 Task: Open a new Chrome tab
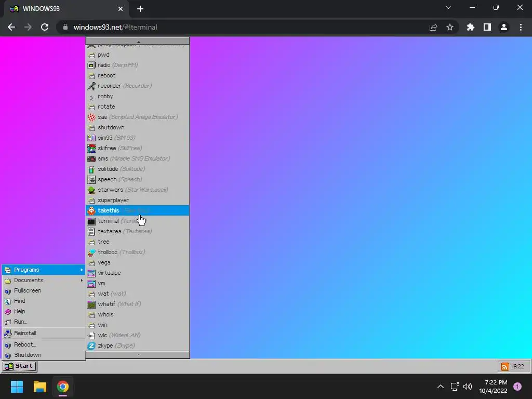(140, 9)
